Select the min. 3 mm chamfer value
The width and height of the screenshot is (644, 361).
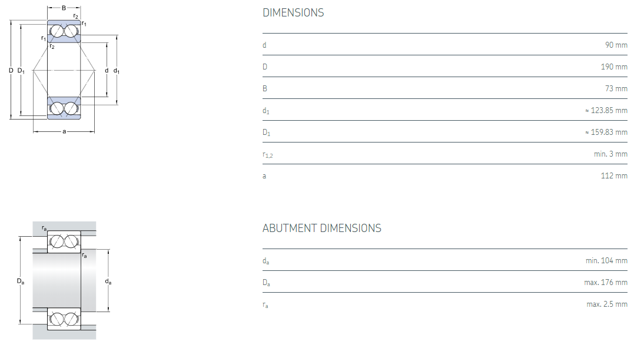point(610,154)
